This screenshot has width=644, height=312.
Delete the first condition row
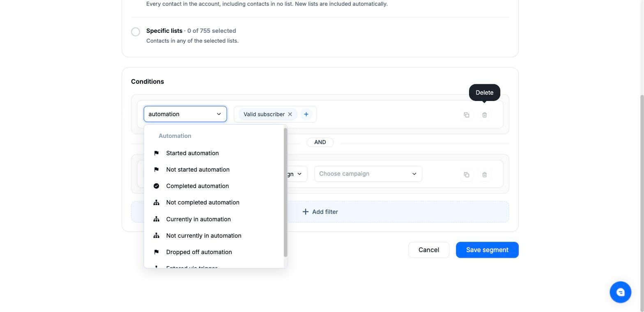pos(485,115)
